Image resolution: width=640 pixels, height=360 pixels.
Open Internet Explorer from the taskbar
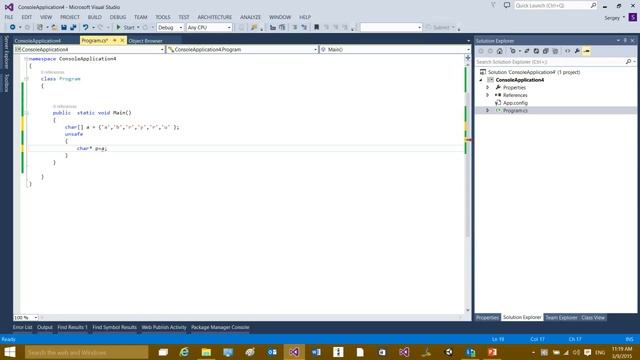click(x=184, y=352)
